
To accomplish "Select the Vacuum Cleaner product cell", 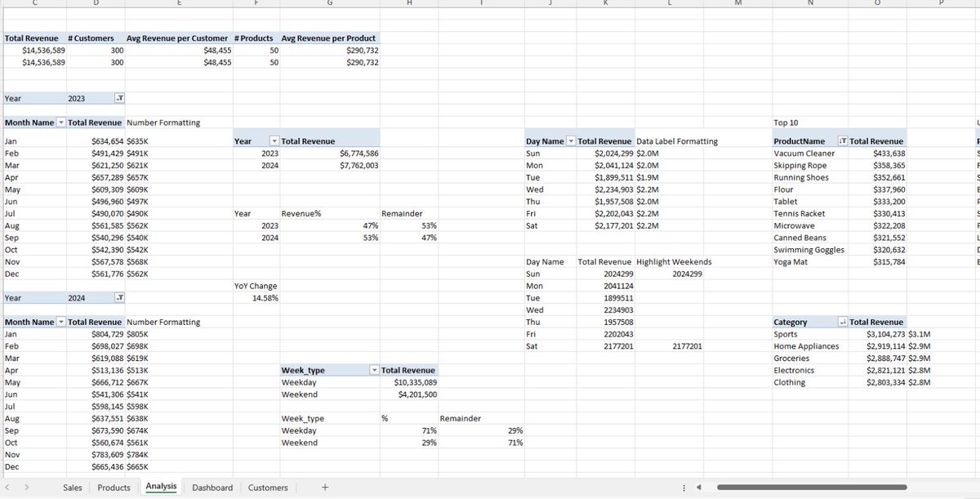I will click(810, 154).
